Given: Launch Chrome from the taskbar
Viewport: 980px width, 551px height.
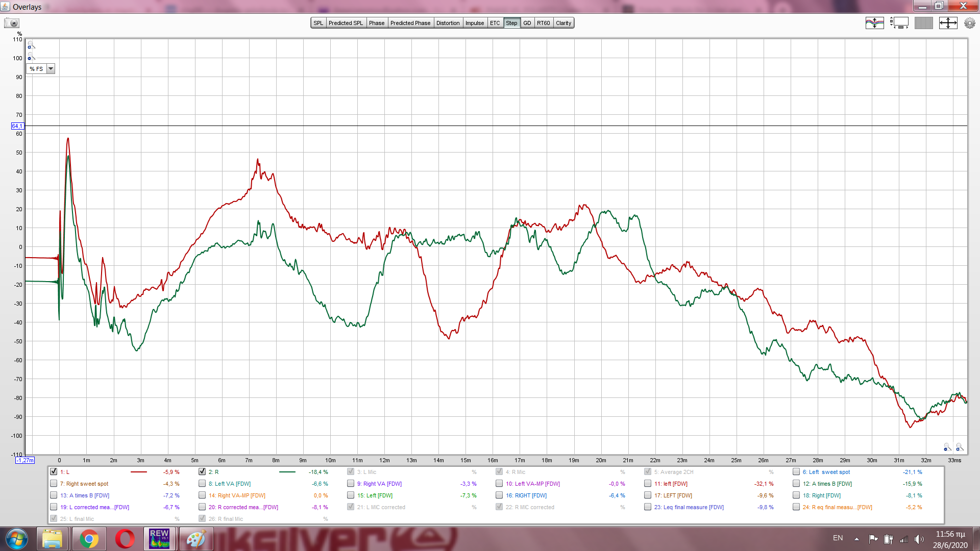Looking at the screenshot, I should pyautogui.click(x=89, y=538).
